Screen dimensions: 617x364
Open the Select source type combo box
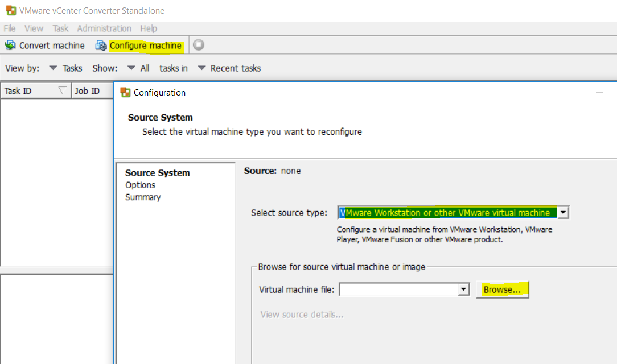(x=453, y=213)
